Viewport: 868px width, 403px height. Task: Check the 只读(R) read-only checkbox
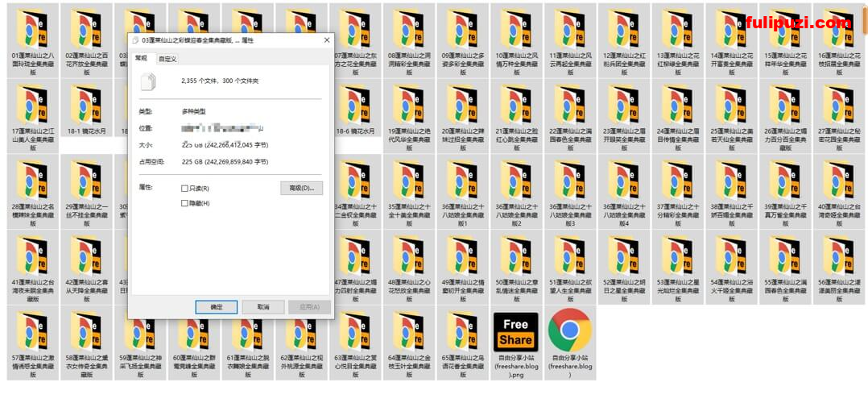pos(185,189)
